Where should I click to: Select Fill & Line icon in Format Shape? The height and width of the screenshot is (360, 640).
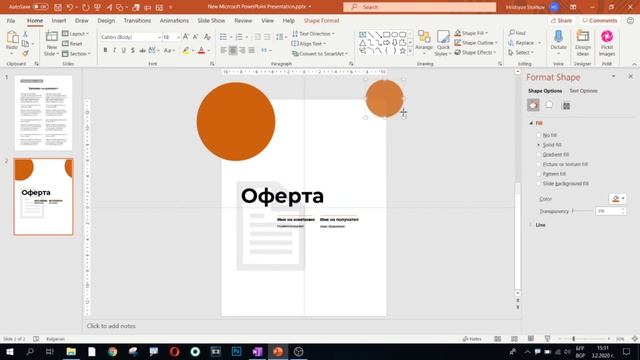coord(533,105)
